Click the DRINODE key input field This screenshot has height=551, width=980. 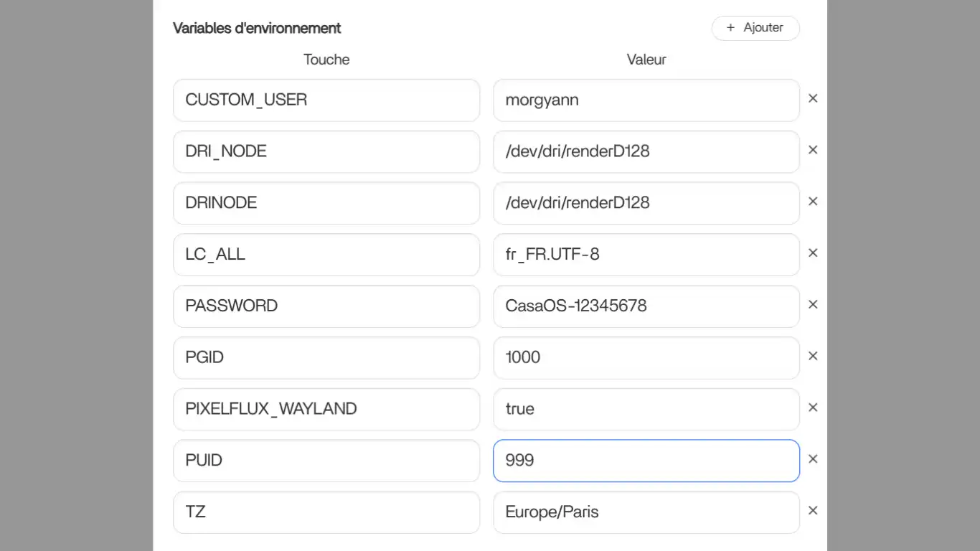[x=326, y=203]
